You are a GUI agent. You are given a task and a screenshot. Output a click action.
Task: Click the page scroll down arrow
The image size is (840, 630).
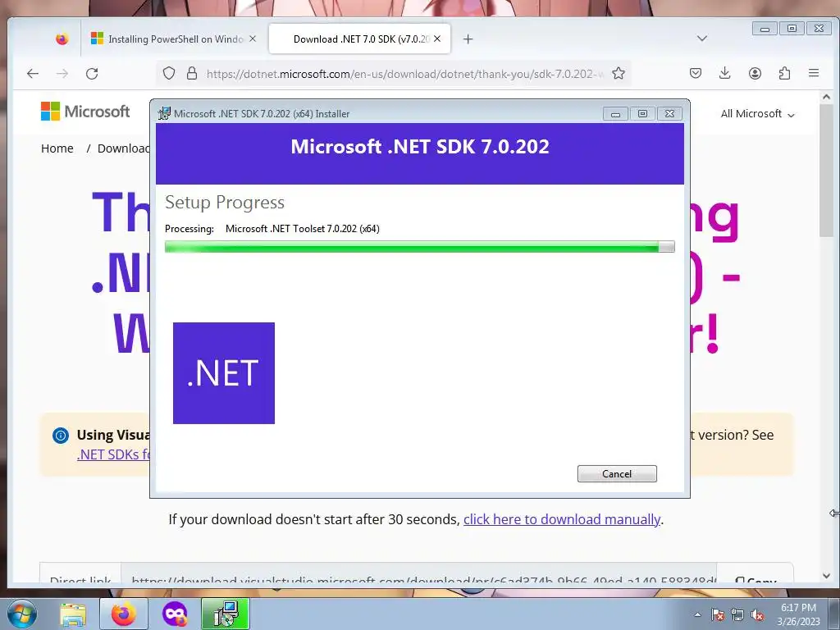(x=826, y=576)
